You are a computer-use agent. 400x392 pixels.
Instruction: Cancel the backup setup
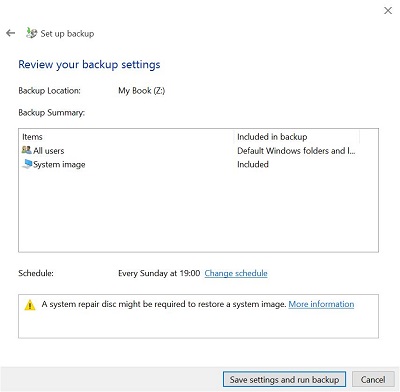tap(373, 379)
